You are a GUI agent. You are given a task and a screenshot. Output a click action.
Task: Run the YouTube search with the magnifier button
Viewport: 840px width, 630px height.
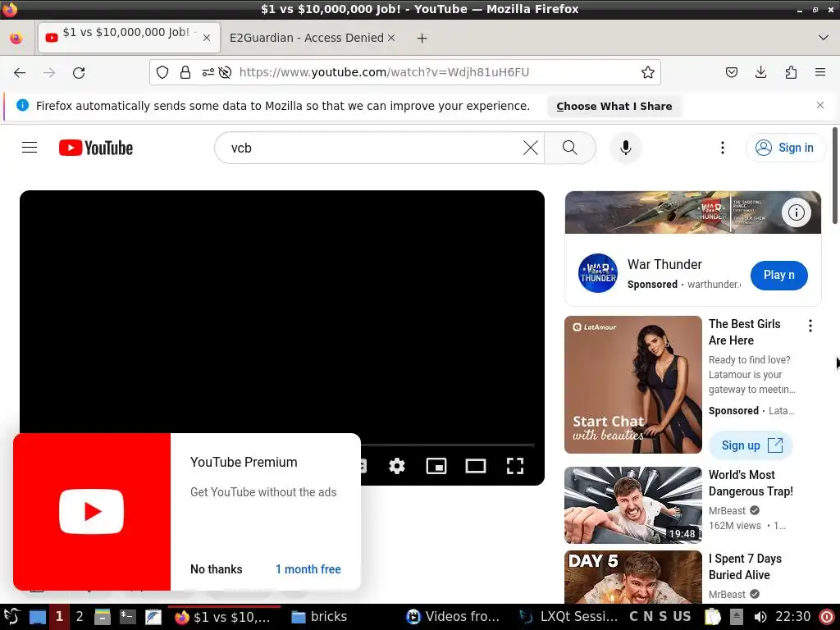570,148
